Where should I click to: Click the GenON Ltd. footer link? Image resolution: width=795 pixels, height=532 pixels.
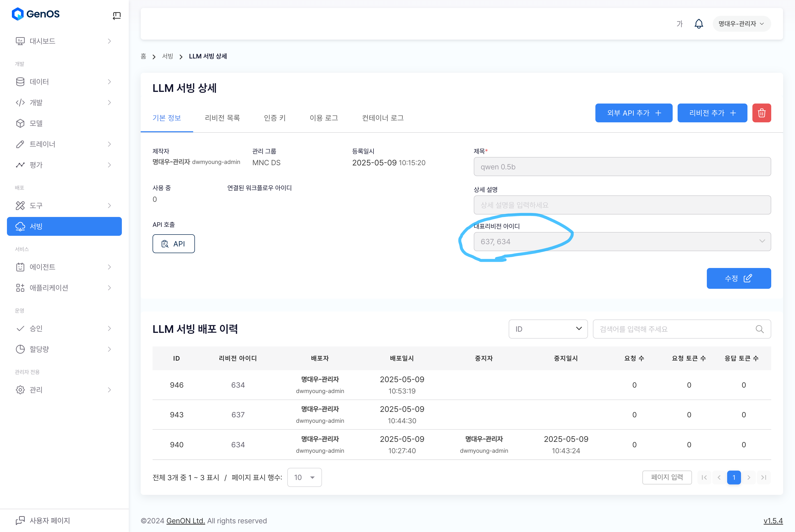pos(185,521)
